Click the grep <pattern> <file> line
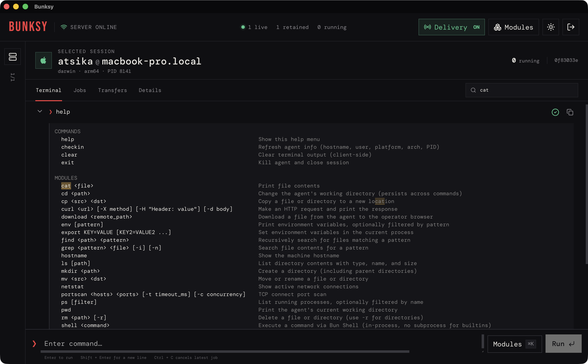The image size is (588, 364). 111,248
